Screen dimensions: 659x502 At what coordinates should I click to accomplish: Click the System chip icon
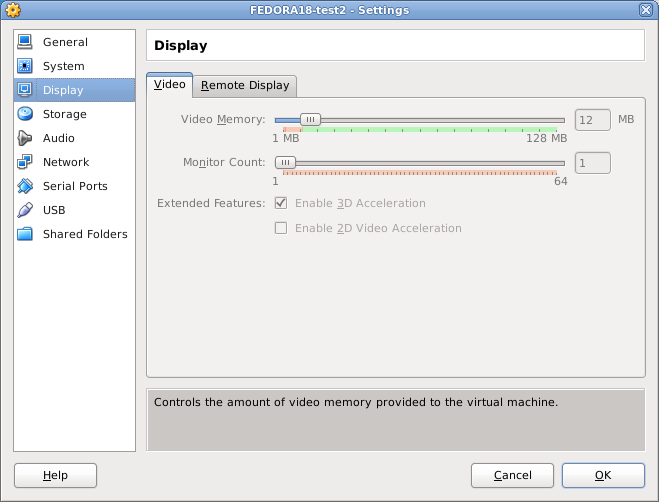click(25, 66)
